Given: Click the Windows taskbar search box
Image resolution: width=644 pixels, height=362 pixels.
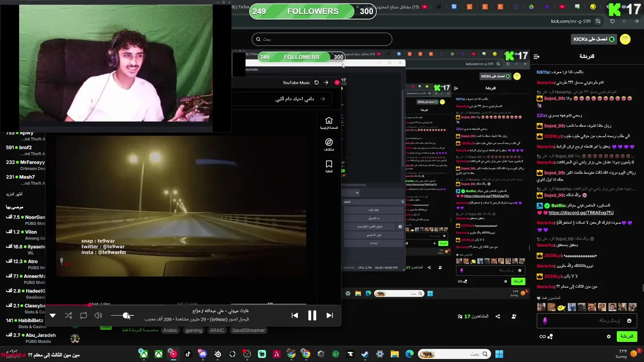Looking at the screenshot, I should pos(455,354).
